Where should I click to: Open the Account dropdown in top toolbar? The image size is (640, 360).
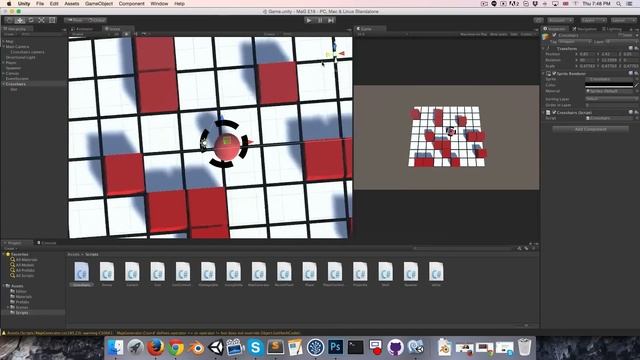(x=560, y=20)
